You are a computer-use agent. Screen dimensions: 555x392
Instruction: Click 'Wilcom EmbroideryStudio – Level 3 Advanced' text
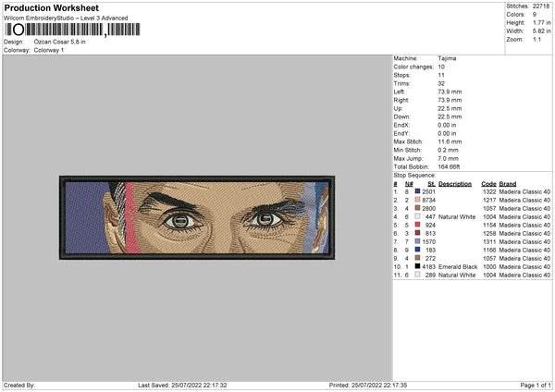click(x=66, y=18)
